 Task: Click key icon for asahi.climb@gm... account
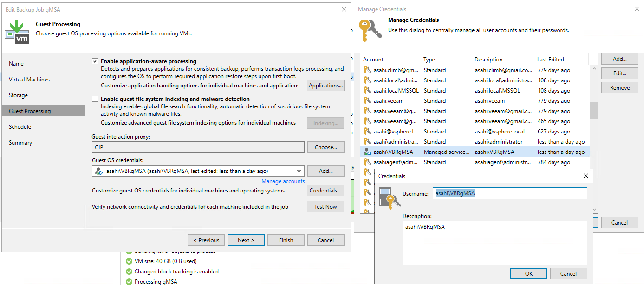coord(367,70)
